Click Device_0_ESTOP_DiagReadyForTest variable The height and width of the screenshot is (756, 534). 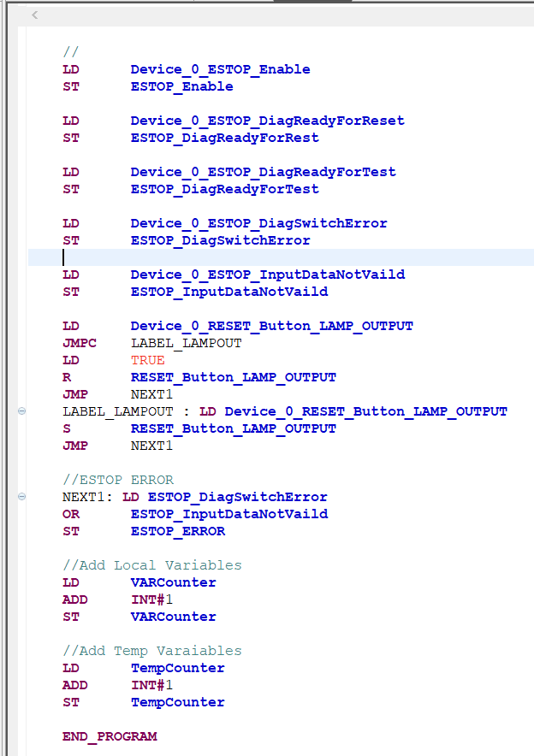(263, 172)
